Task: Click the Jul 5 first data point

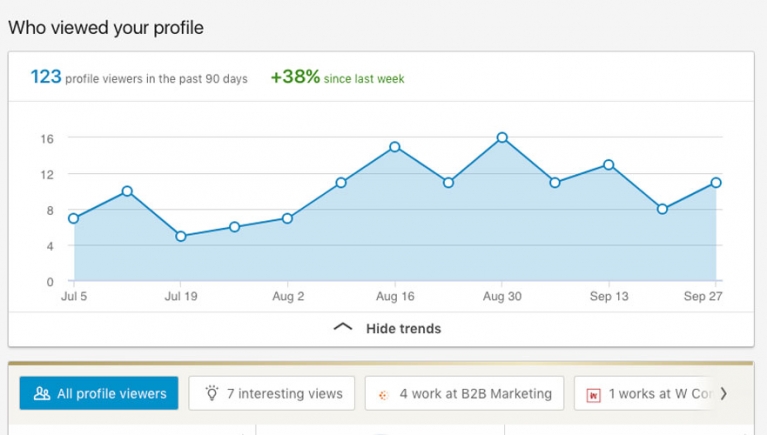Action: click(x=74, y=218)
